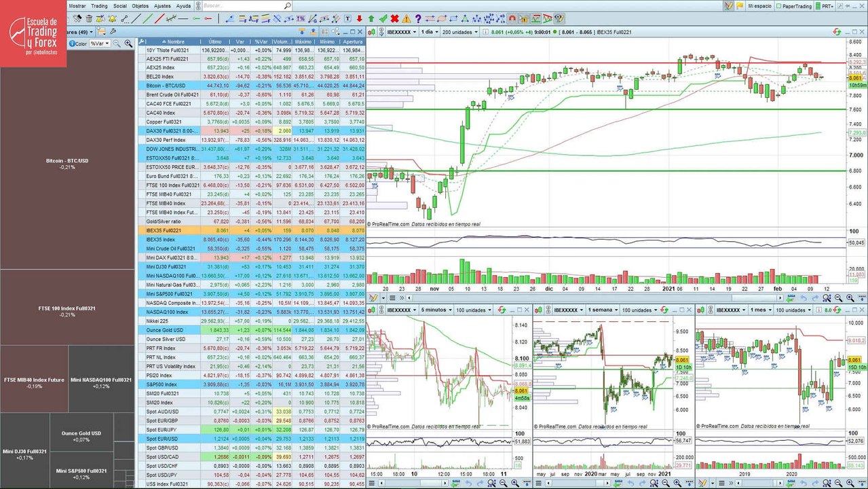Click the trash can delete icon
The image size is (868, 489).
(x=90, y=18)
